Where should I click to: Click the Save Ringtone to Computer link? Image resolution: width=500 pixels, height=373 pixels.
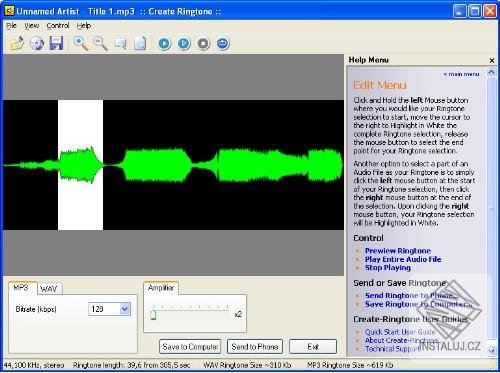pyautogui.click(x=418, y=304)
